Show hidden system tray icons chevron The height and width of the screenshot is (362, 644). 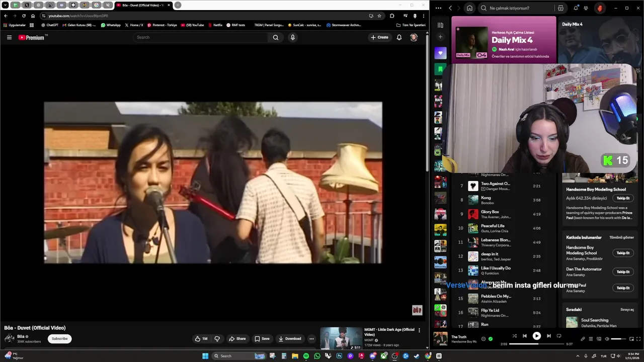(x=578, y=356)
